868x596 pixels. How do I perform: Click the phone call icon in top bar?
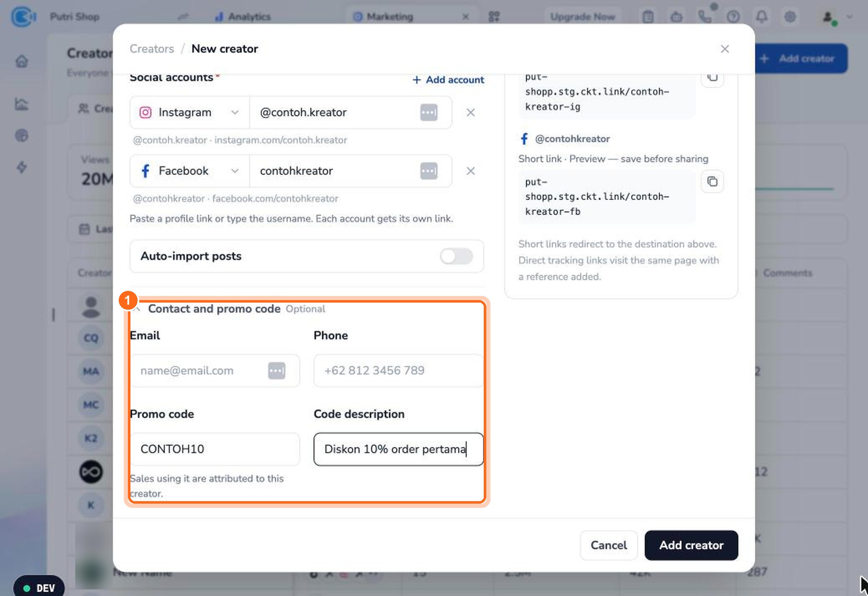click(705, 17)
